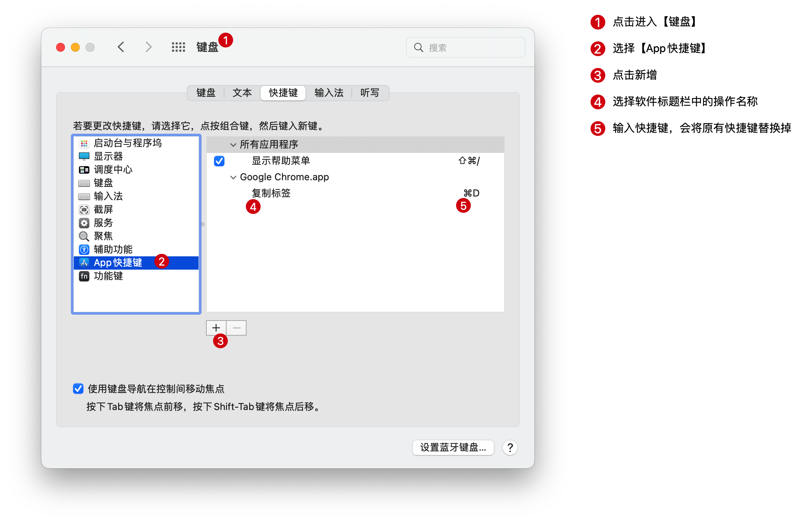The image size is (812, 523).
Task: Select 服务 in the sidebar
Action: (104, 223)
